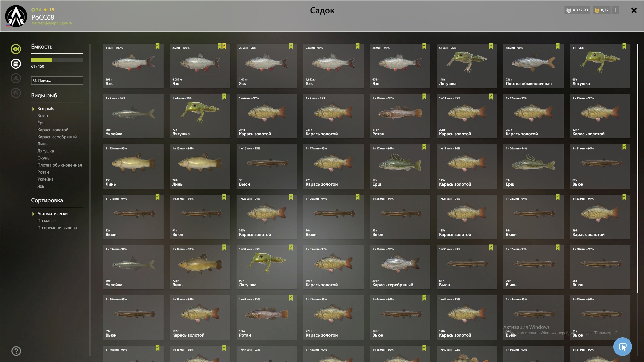This screenshot has height=362, width=644.
Task: Open the fish keepnet icon in sidebar
Action: (x=16, y=49)
